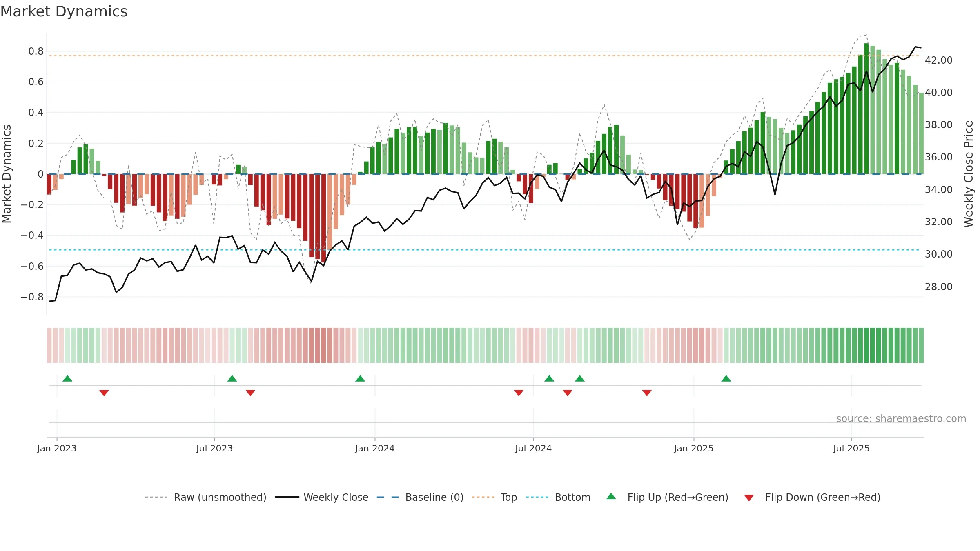Click the Jan 2025 x-axis label

coord(694,448)
